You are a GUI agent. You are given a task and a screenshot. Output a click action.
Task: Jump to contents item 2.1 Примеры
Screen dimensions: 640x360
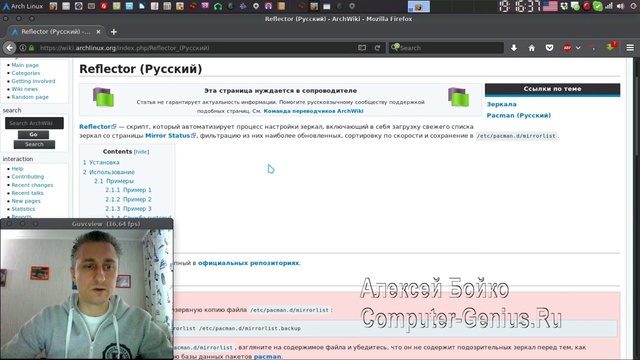(114, 181)
